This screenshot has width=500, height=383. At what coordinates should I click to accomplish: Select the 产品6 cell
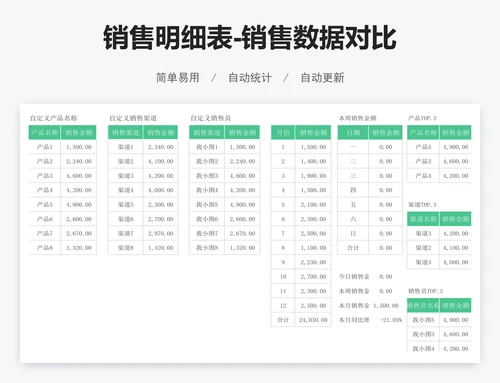point(45,219)
